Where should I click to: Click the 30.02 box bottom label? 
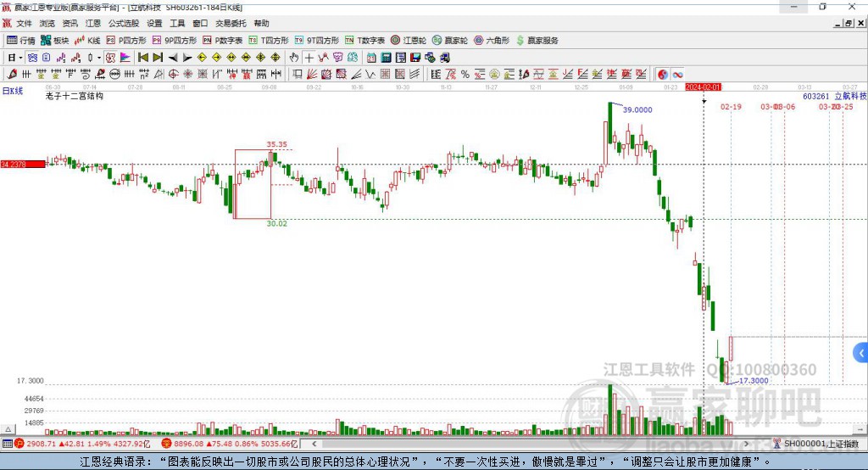277,223
